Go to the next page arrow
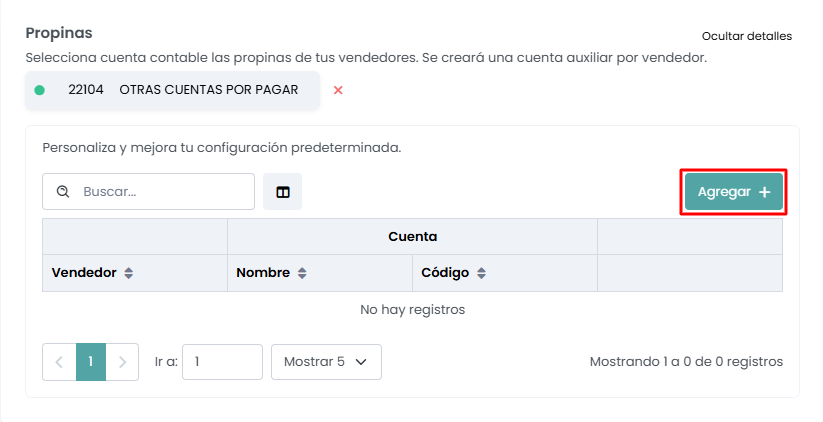The image size is (823, 422). (122, 362)
